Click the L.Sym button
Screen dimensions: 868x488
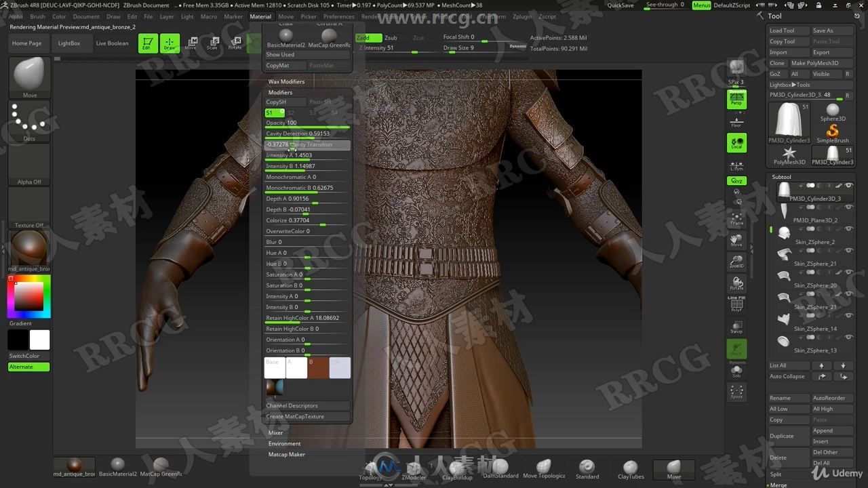pos(736,165)
